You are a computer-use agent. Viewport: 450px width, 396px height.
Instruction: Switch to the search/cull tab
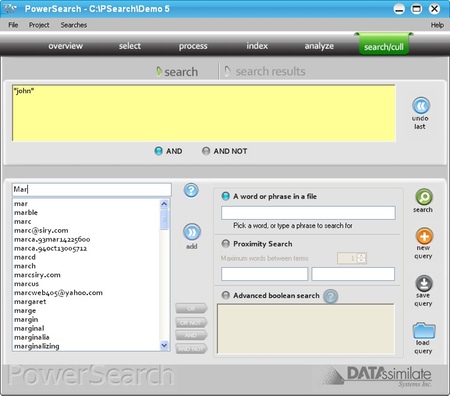(384, 46)
